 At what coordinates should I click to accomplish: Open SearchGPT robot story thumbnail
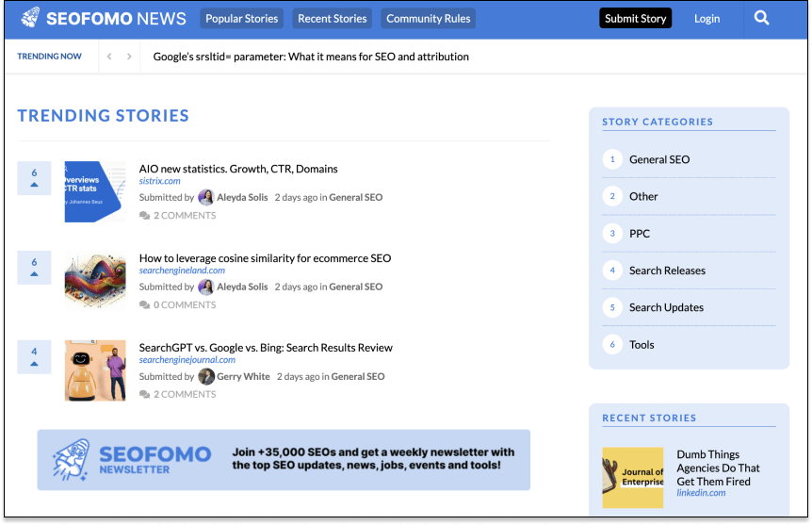tap(95, 370)
